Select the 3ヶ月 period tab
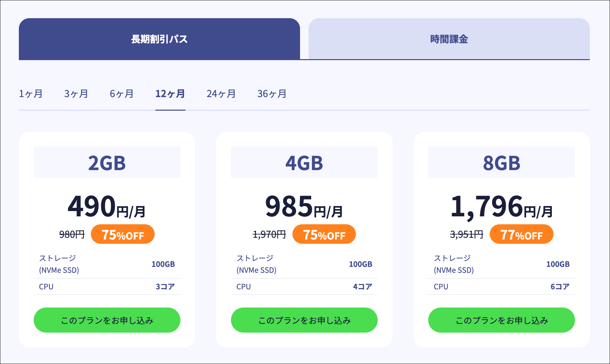The width and height of the screenshot is (610, 364). pos(76,94)
